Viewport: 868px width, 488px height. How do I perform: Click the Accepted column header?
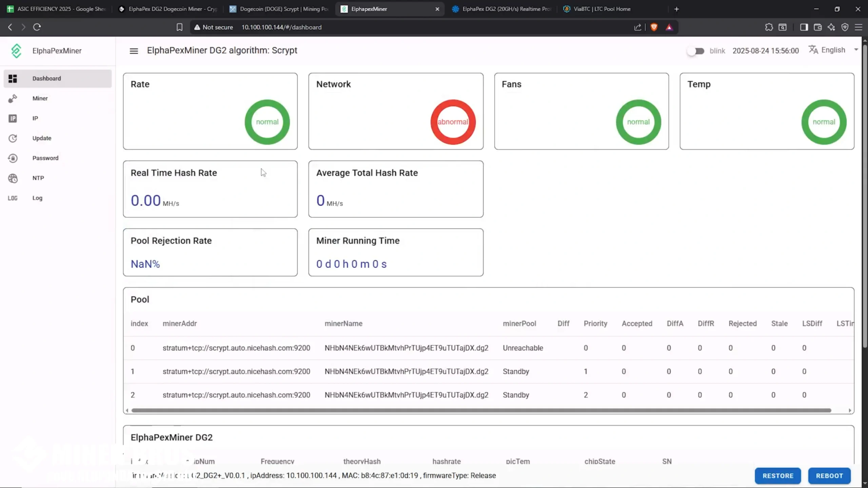(637, 324)
